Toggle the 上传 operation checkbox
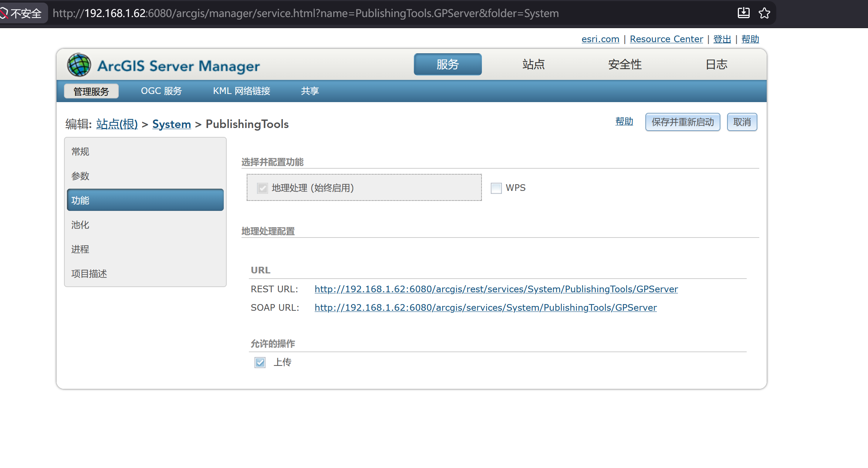868x468 pixels. click(x=260, y=362)
